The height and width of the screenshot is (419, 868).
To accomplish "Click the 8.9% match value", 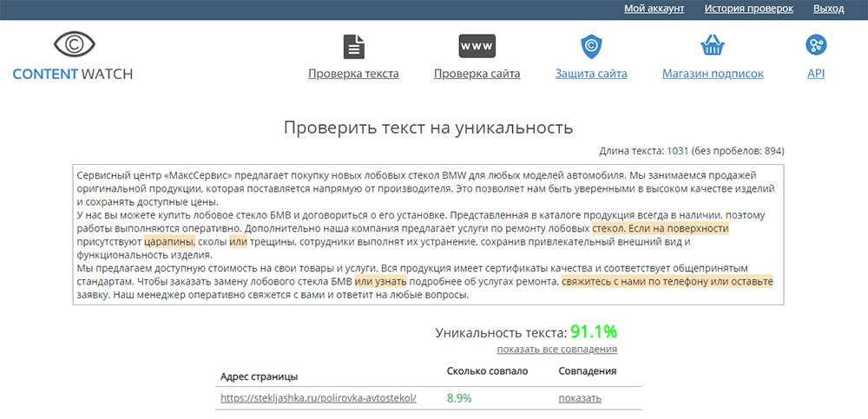I will pos(459,398).
